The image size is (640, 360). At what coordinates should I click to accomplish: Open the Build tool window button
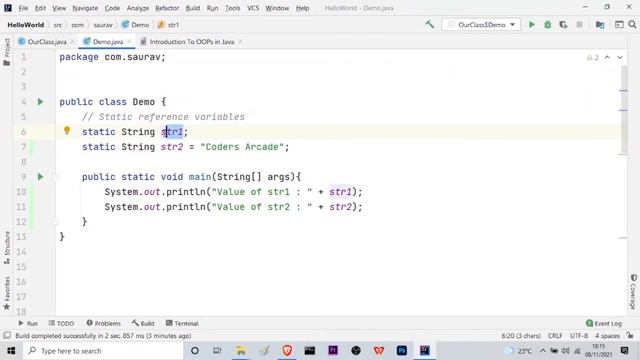pos(143,323)
